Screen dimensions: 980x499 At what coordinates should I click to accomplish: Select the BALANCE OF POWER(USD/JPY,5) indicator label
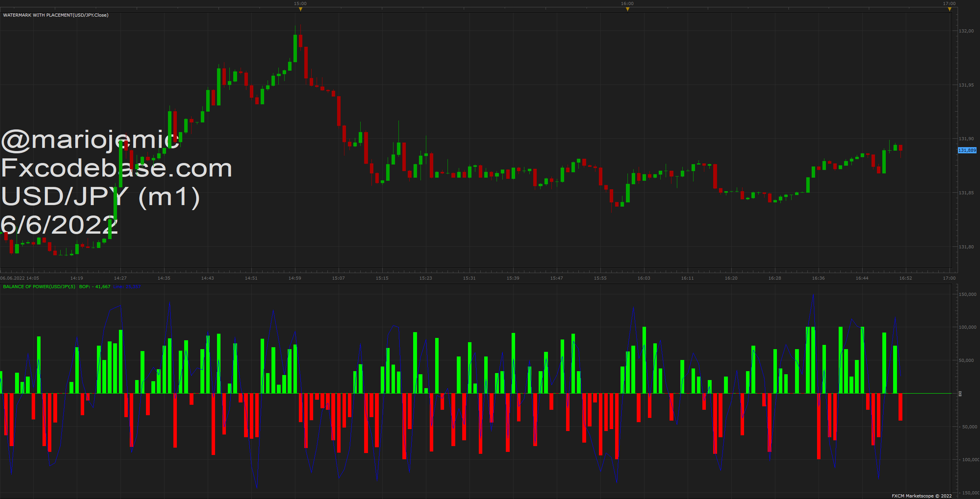click(39, 287)
